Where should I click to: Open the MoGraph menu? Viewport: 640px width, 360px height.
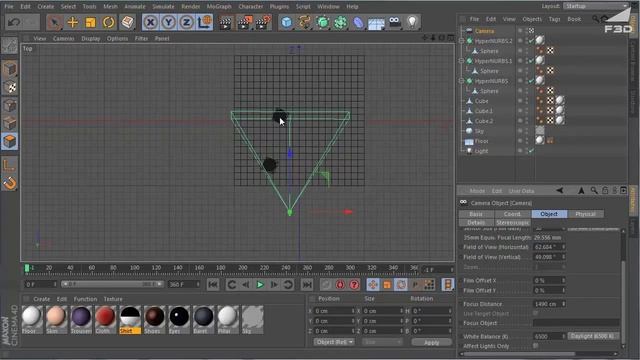[x=219, y=7]
